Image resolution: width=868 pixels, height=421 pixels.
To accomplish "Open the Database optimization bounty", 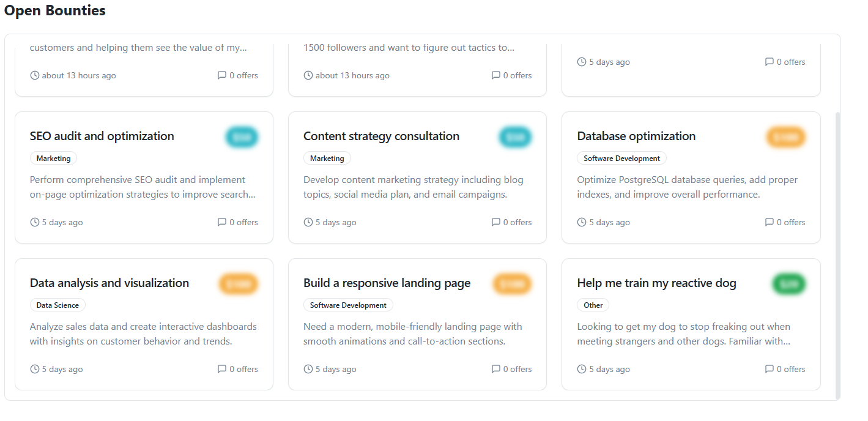I will [636, 136].
